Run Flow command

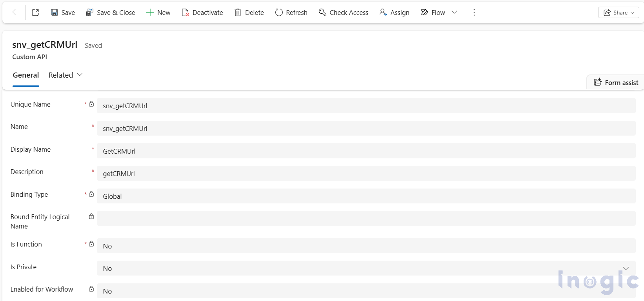pos(433,13)
